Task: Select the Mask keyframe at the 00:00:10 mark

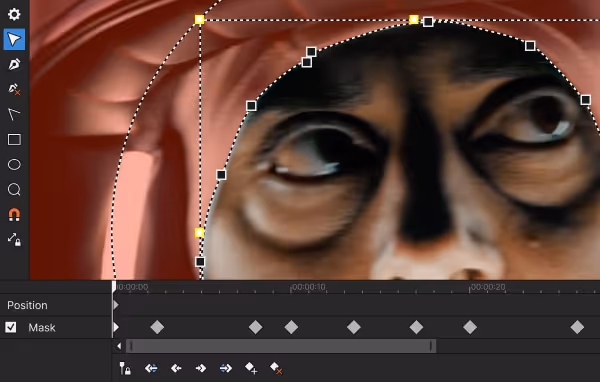Action: click(292, 327)
